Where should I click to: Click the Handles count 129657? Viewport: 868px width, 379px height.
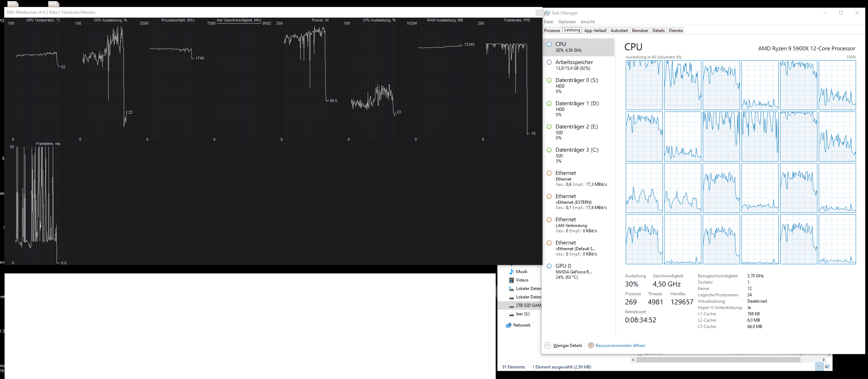tap(682, 302)
